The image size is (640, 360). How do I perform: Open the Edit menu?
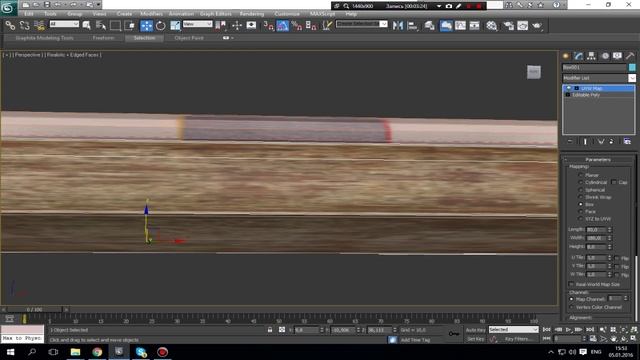29,14
